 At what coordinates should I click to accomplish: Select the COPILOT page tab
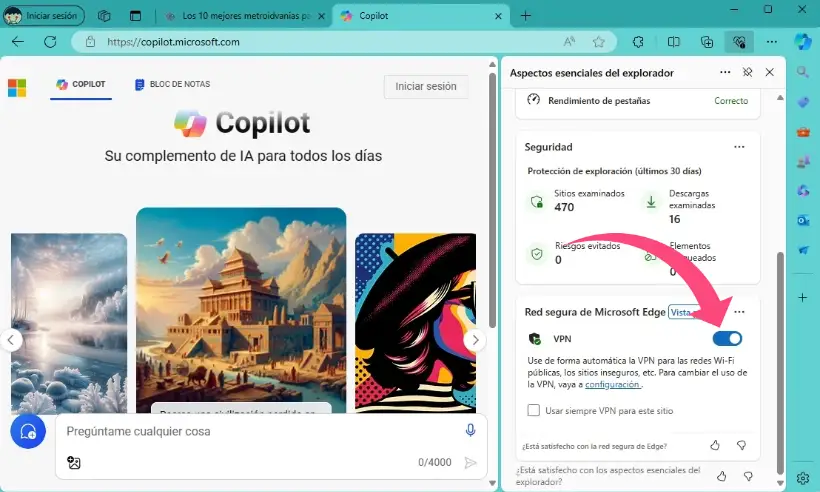click(81, 84)
